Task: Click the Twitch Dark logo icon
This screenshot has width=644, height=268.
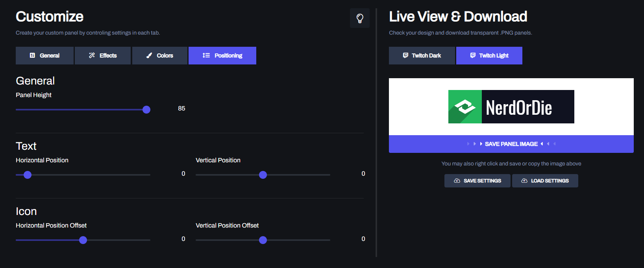Action: (405, 55)
